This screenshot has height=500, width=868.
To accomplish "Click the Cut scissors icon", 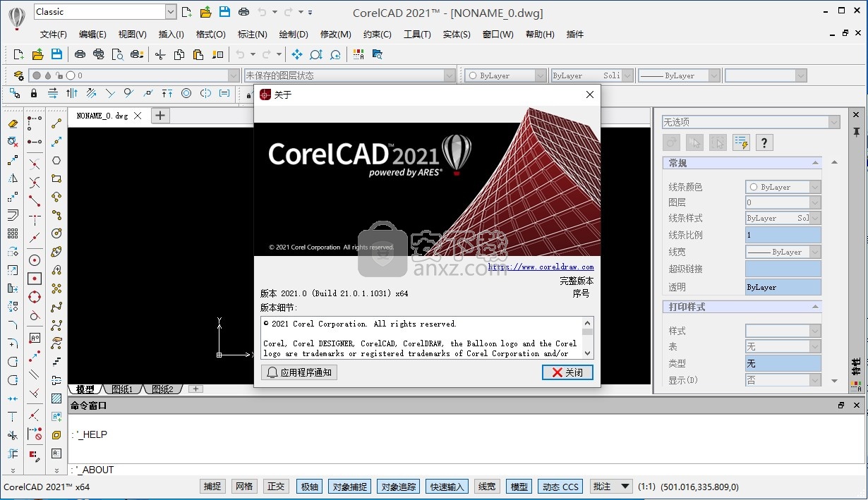I will (160, 54).
